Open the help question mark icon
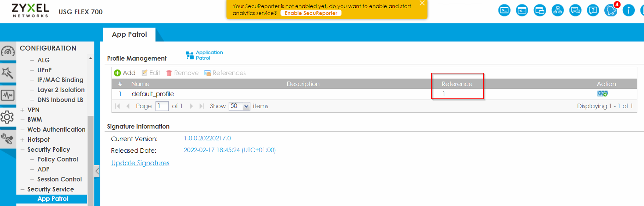The height and width of the screenshot is (206, 644). tap(593, 10)
